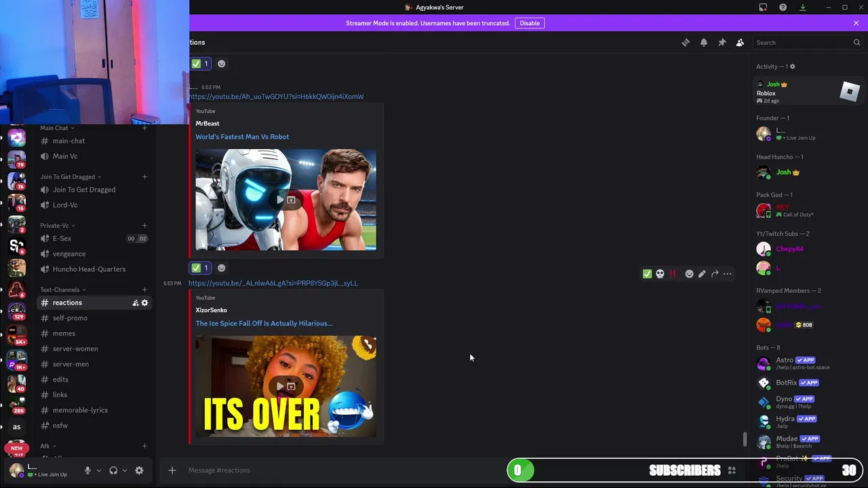868x488 pixels.
Task: Open the main-chat text channel
Action: point(94,141)
